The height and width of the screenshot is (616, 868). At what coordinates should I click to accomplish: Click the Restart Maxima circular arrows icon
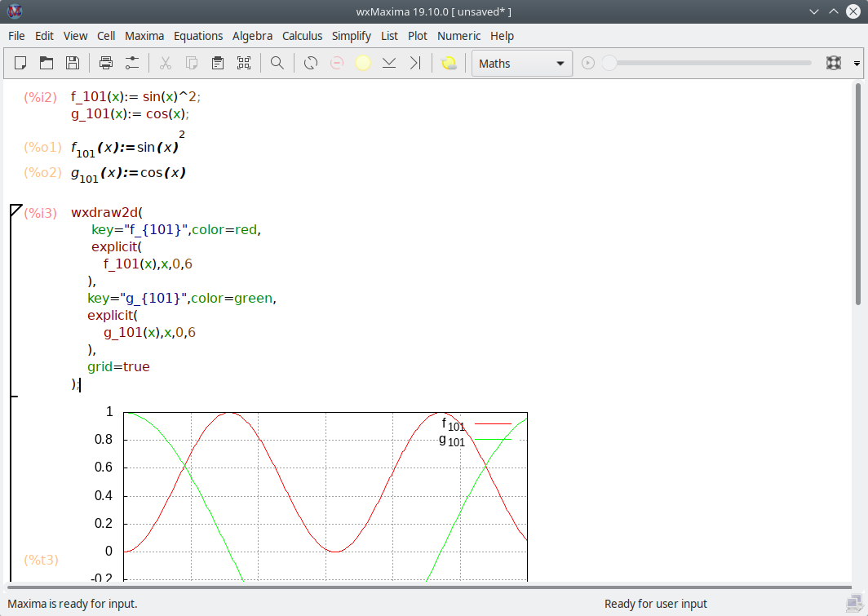pos(311,63)
